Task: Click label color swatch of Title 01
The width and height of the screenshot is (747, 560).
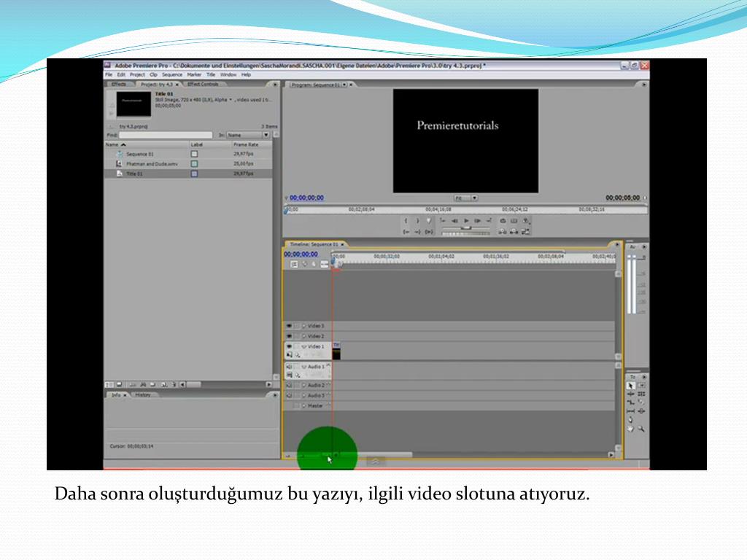Action: (x=194, y=174)
